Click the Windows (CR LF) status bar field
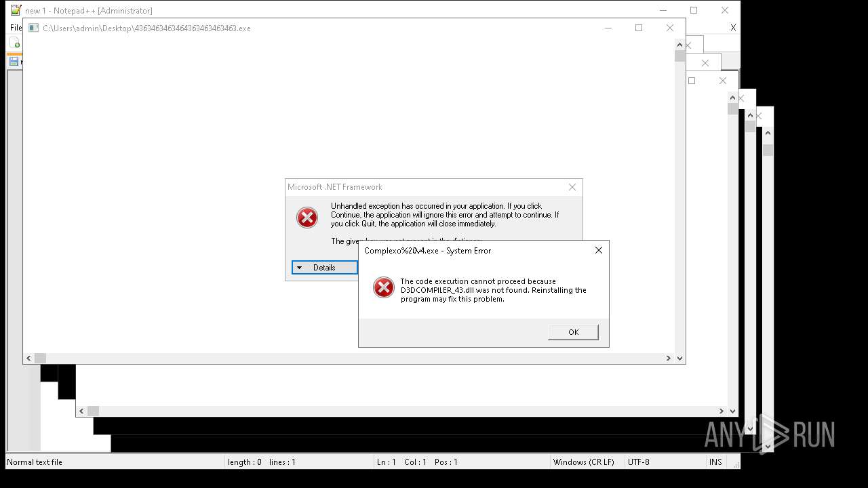Viewport: 868px width, 488px height. pos(584,462)
